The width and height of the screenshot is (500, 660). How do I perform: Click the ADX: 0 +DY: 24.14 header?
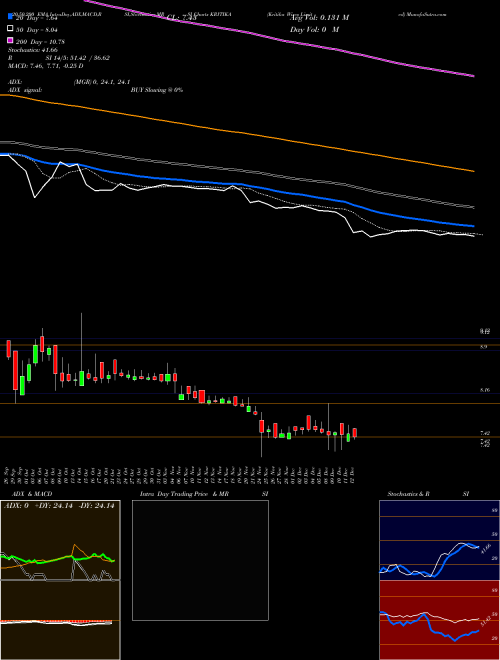[59, 506]
